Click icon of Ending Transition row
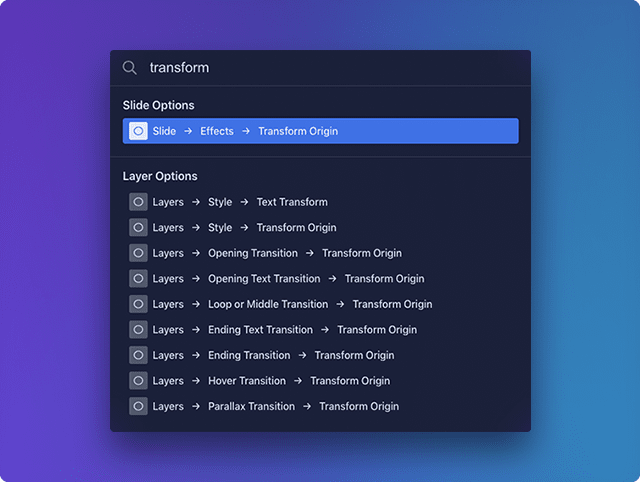640x482 pixels. point(138,355)
